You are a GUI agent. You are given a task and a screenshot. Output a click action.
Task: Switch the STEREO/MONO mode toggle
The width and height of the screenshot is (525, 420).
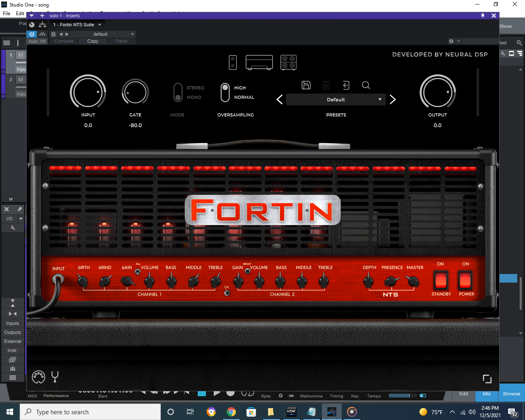(178, 92)
